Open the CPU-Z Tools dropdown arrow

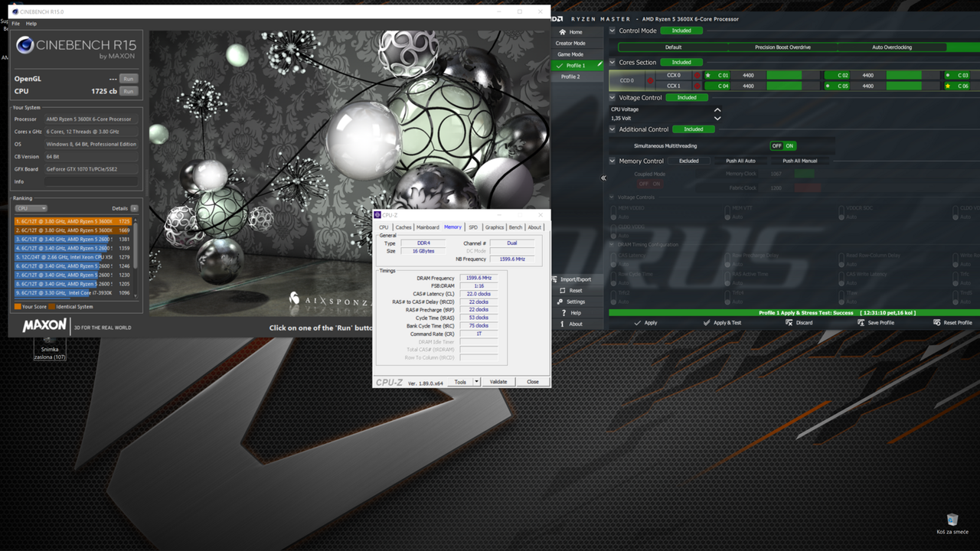pyautogui.click(x=476, y=382)
